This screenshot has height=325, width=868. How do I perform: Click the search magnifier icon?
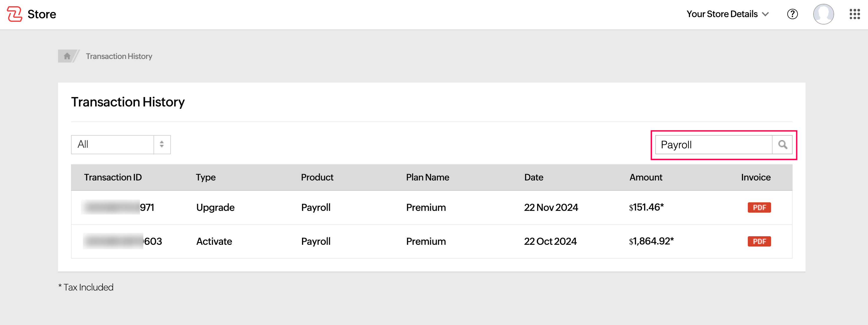[x=783, y=144]
